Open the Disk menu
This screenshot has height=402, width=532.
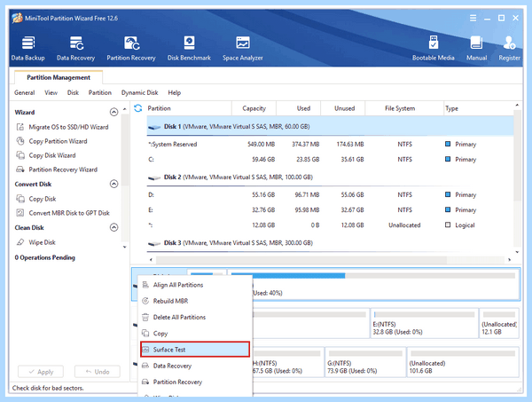point(73,92)
